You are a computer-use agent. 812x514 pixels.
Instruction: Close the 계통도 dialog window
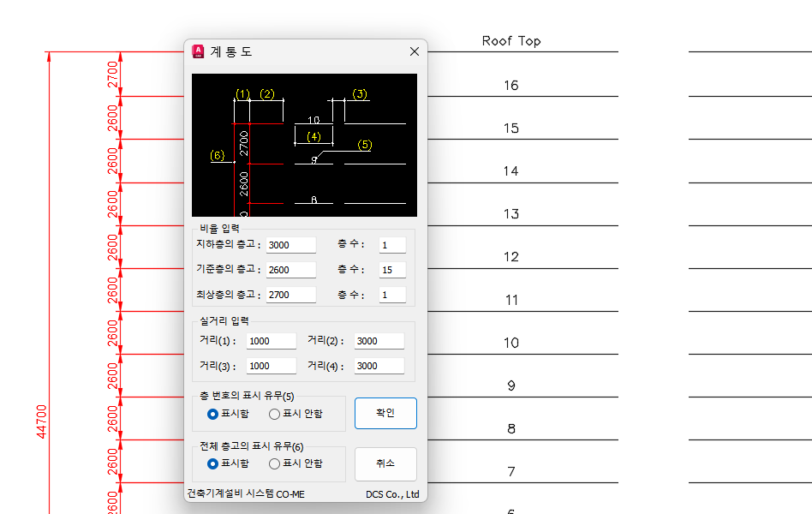(x=415, y=51)
